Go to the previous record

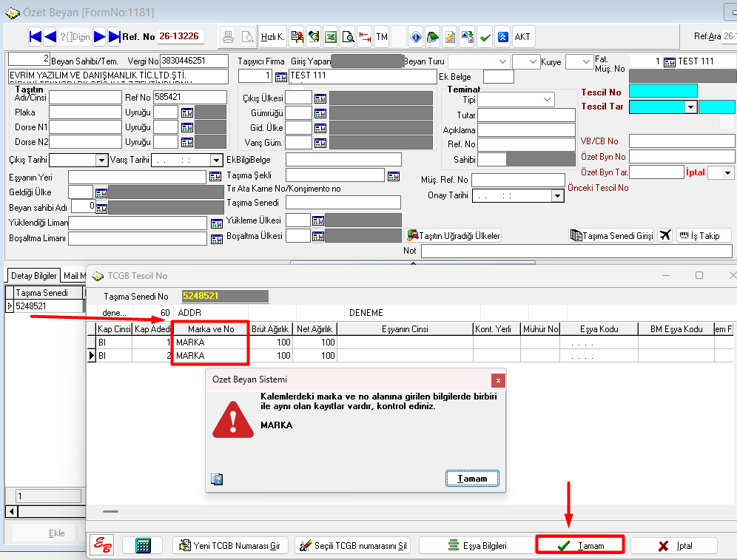50,36
